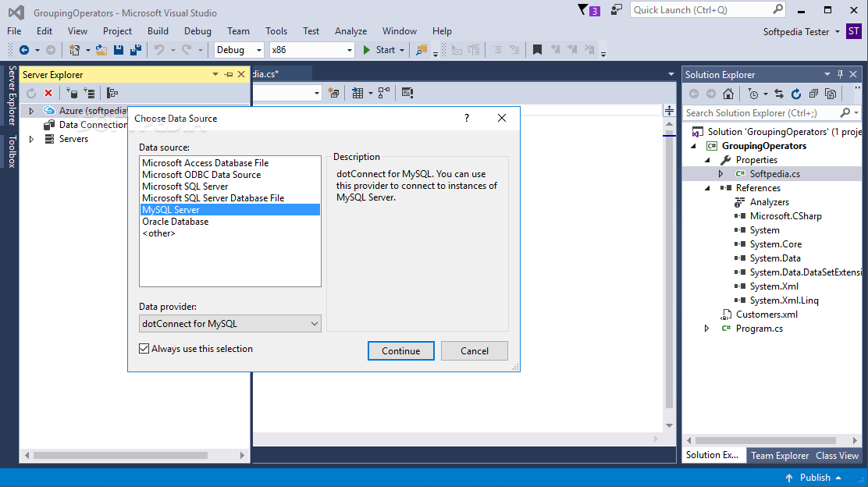Viewport: 868px width, 487px height.
Task: Click the feedback icon beside Quick Launch
Action: tap(616, 10)
